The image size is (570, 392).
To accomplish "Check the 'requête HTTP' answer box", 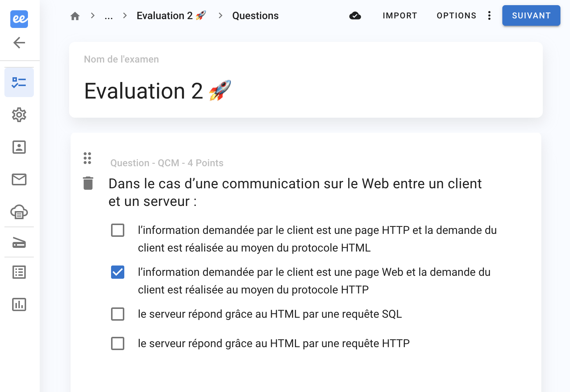I will pyautogui.click(x=118, y=344).
